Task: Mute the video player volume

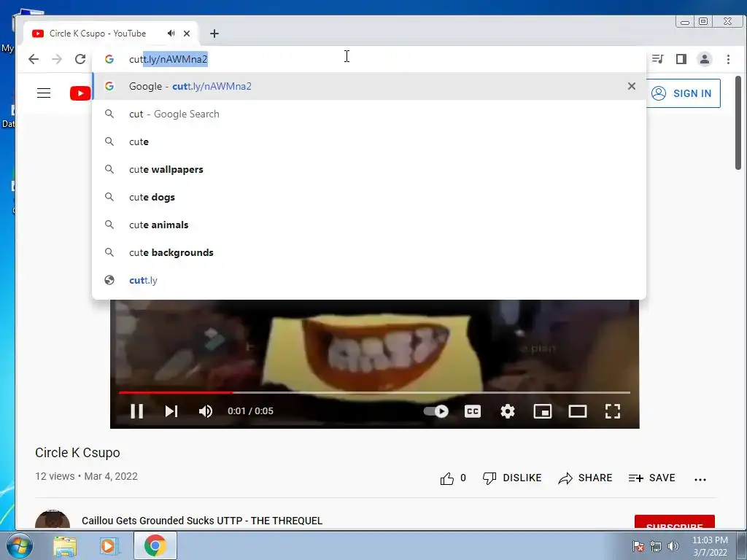Action: pyautogui.click(x=205, y=411)
